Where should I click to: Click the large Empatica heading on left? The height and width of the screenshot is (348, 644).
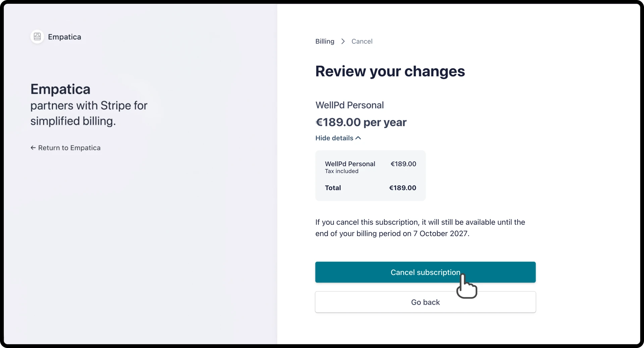point(60,89)
